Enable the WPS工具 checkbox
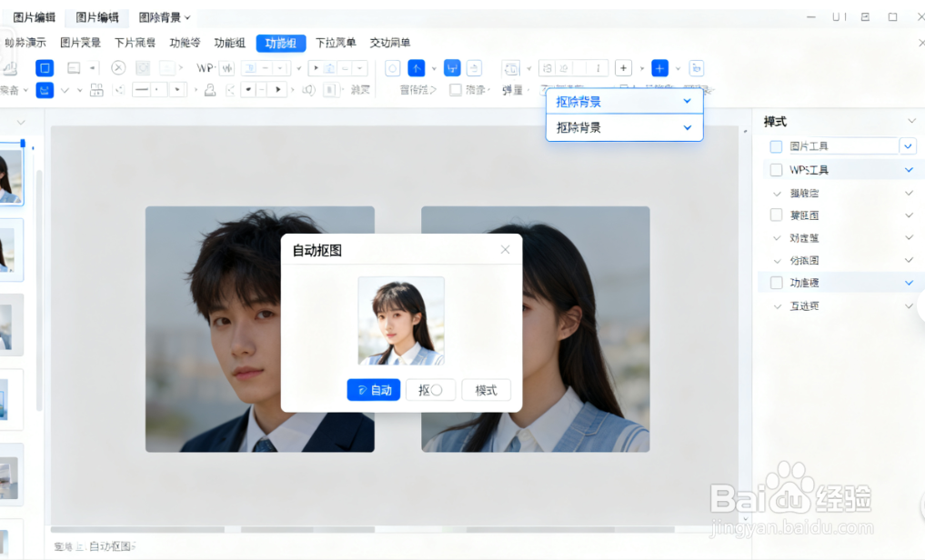Image resolution: width=925 pixels, height=560 pixels. 777,169
